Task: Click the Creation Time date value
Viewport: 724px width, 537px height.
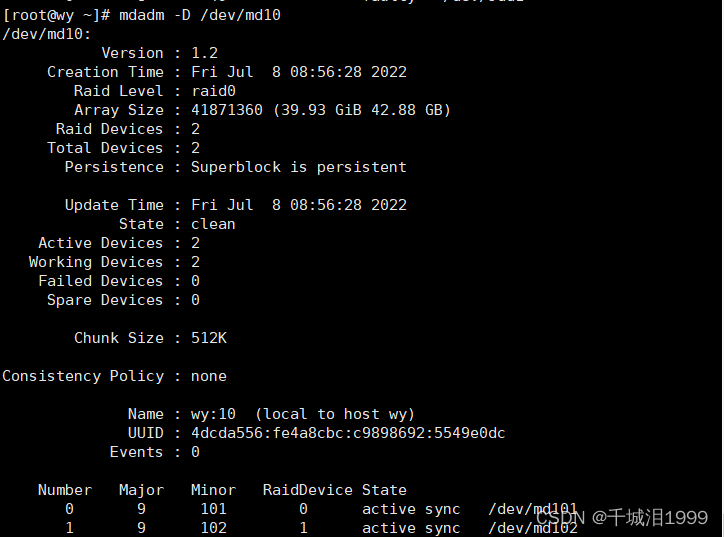Action: [x=298, y=72]
